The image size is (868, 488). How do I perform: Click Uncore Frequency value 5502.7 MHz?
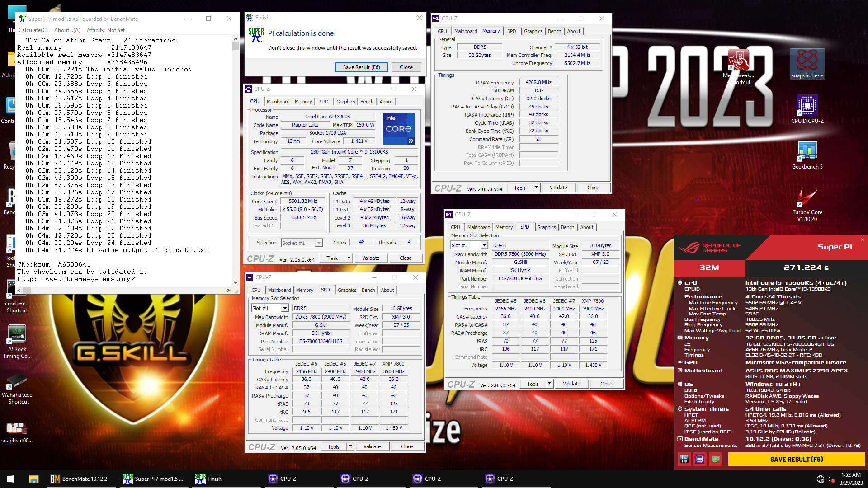pos(577,63)
